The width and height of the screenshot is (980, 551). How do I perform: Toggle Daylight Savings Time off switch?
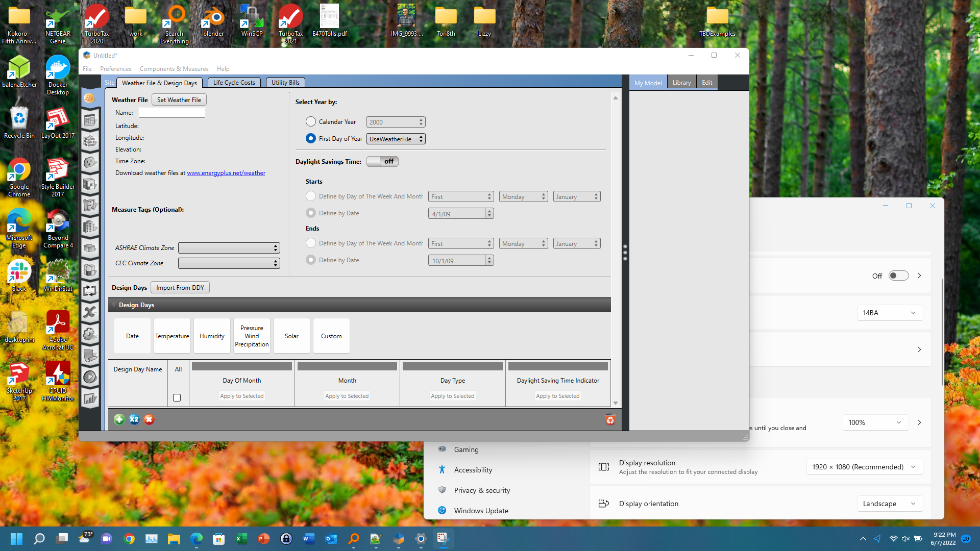[x=382, y=161]
